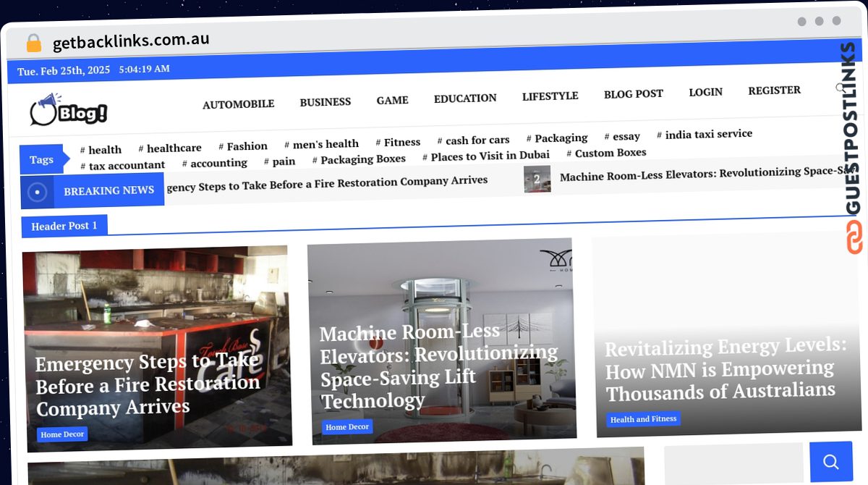Open the GAME menu item
868x485 pixels.
click(392, 100)
